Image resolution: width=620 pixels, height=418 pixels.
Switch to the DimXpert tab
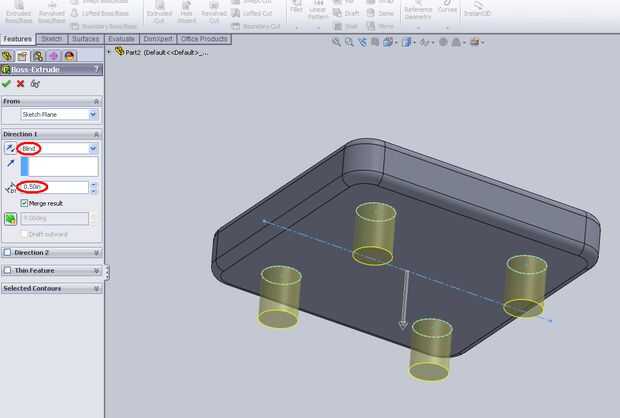tap(158, 39)
